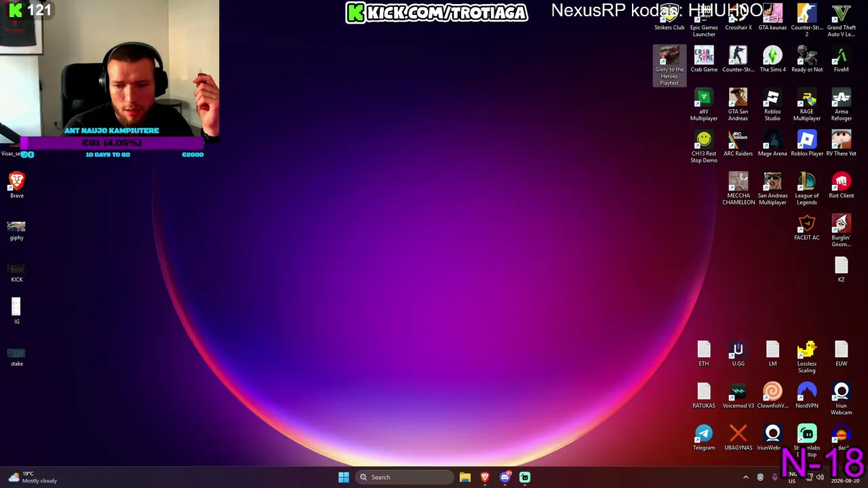Select the Glory to the Heroes Playtest icon
Viewport: 868px width, 488px height.
click(x=669, y=66)
